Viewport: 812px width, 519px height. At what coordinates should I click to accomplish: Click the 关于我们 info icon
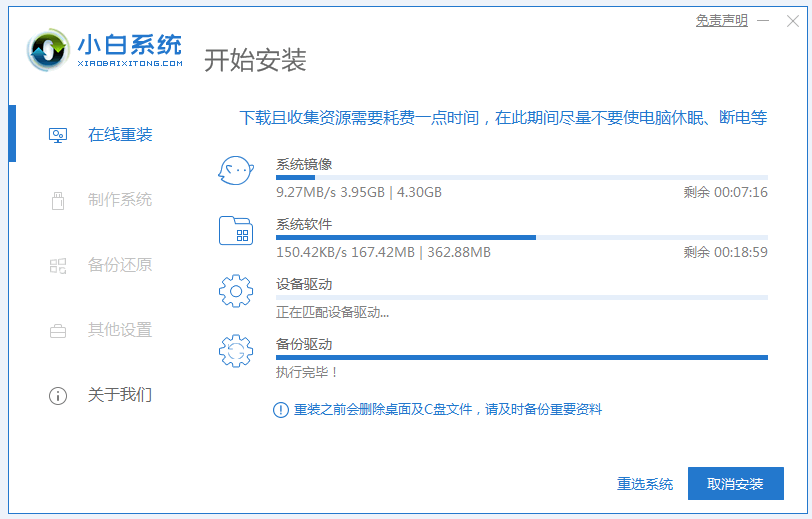click(58, 395)
